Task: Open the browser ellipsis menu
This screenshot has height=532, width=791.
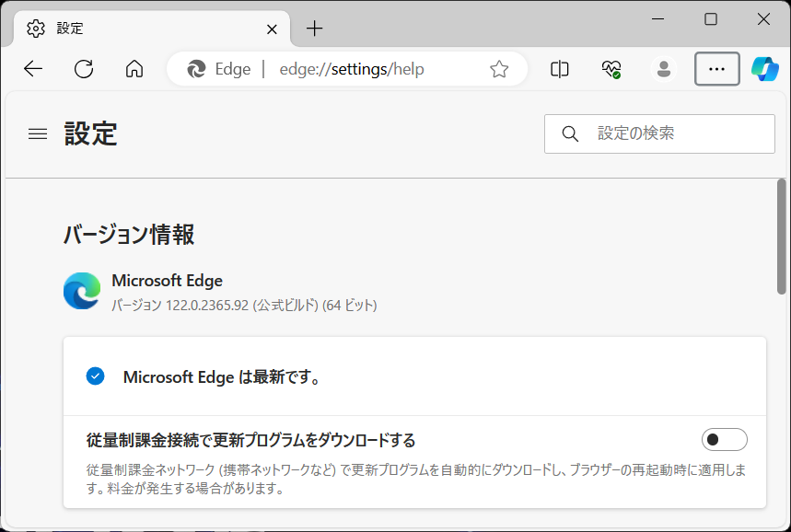Action: click(716, 68)
